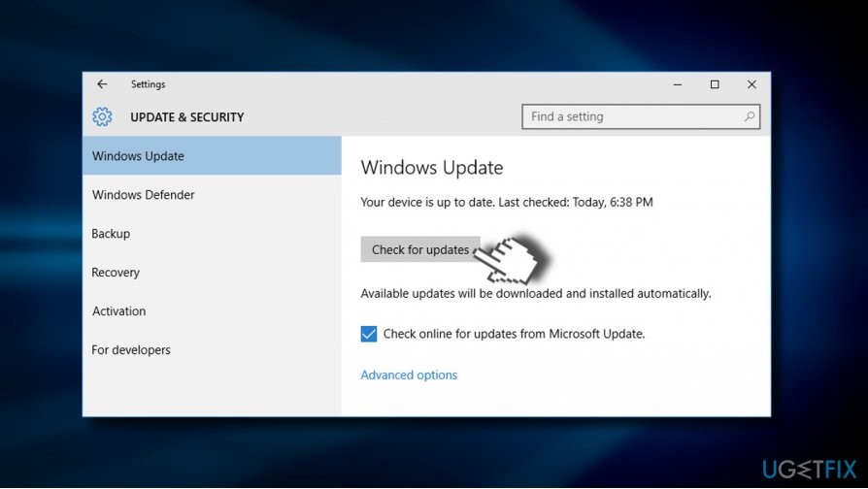This screenshot has width=868, height=489.
Task: Open the Activation section
Action: pos(212,310)
